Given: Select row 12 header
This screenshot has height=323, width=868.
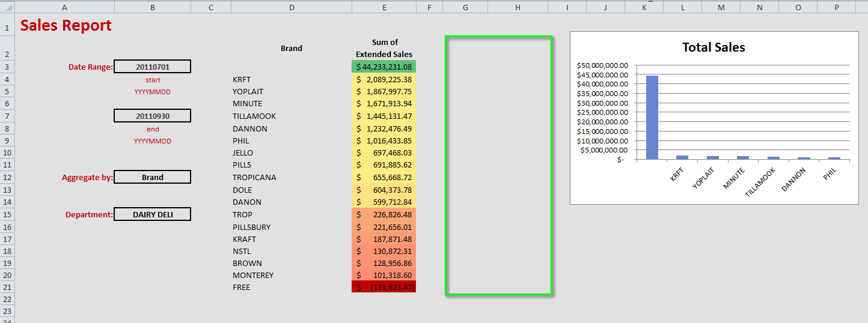Looking at the screenshot, I should click(x=7, y=177).
